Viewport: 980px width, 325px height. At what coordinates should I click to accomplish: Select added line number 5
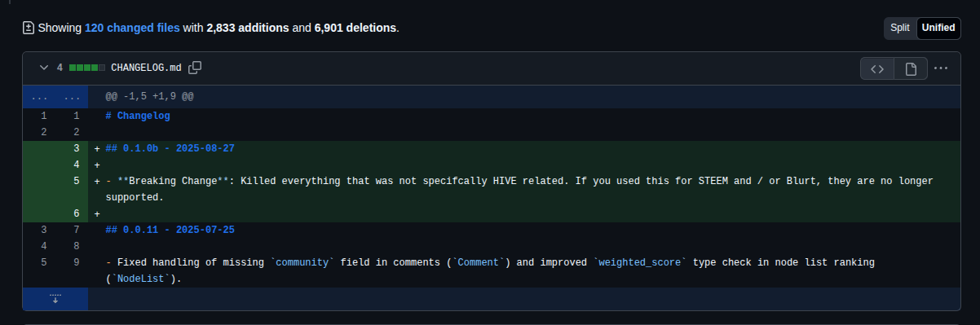76,181
